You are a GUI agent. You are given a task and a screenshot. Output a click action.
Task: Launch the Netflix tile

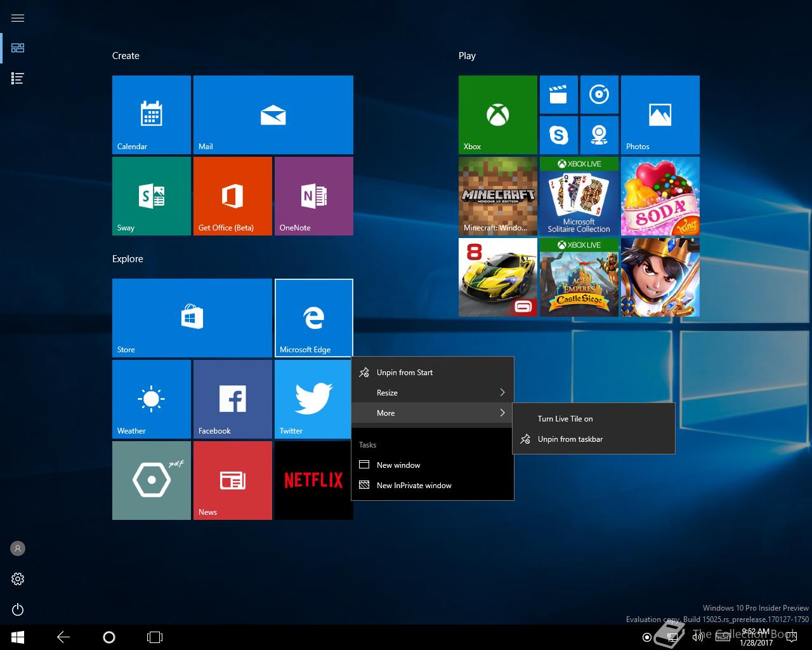(x=313, y=481)
